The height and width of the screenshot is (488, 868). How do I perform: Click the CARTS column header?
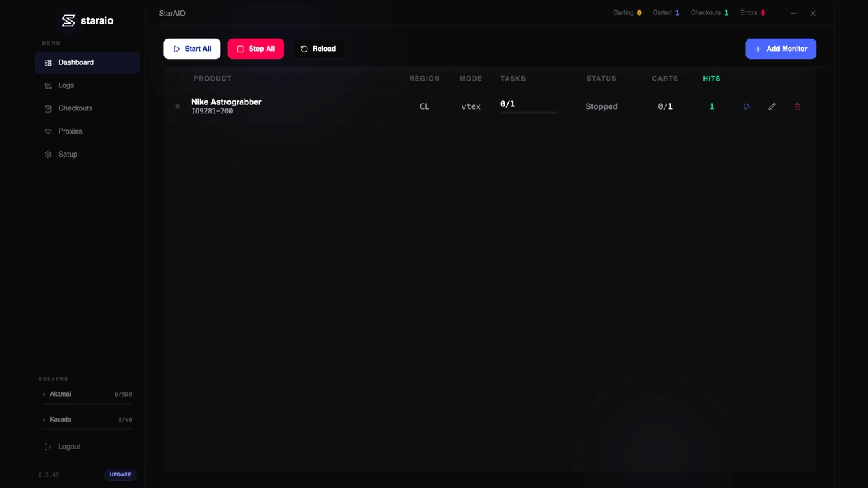coord(665,79)
